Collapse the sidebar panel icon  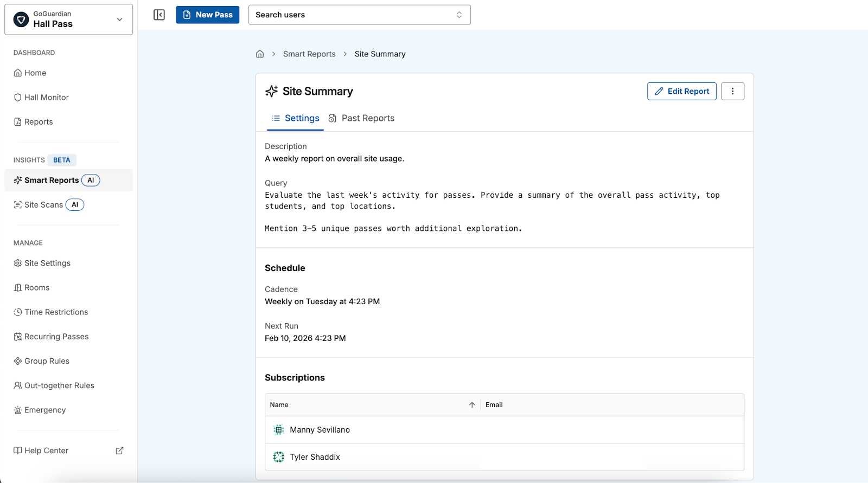click(159, 15)
